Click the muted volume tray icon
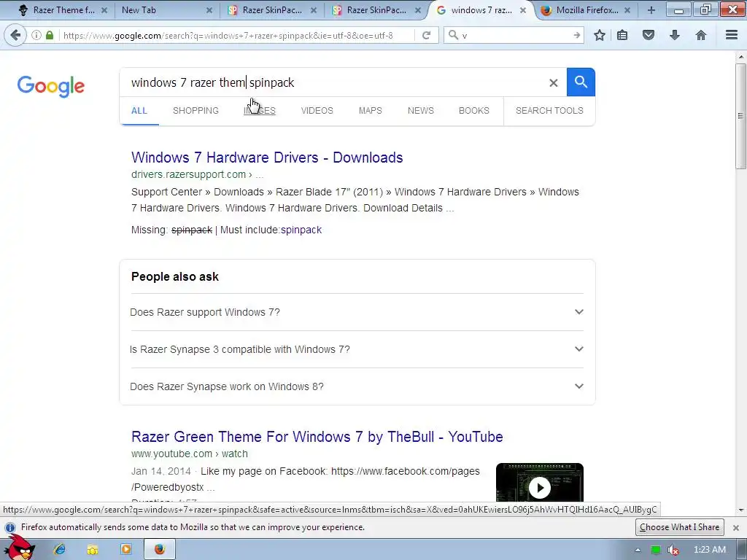Screen dimensions: 747x560 (673, 550)
